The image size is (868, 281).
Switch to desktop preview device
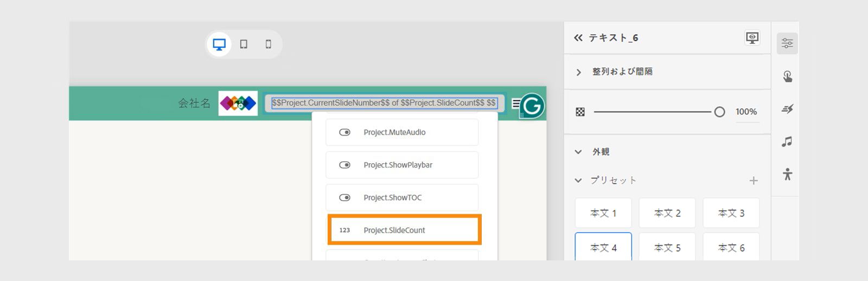click(219, 44)
